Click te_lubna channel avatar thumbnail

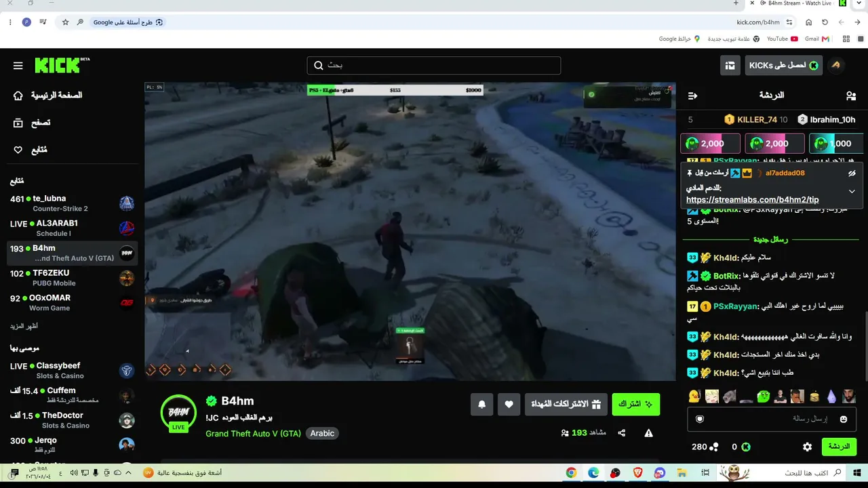pos(127,203)
